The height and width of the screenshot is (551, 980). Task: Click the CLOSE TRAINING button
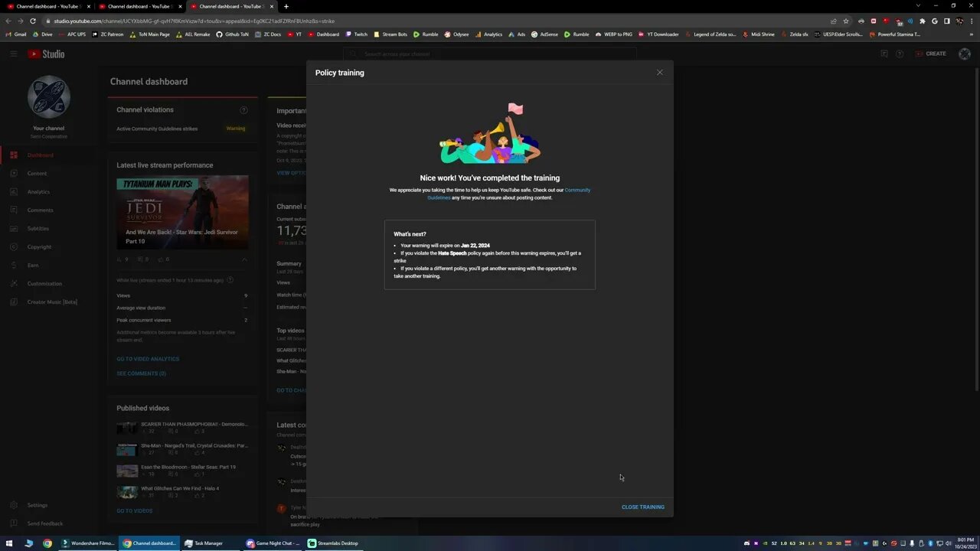(643, 507)
